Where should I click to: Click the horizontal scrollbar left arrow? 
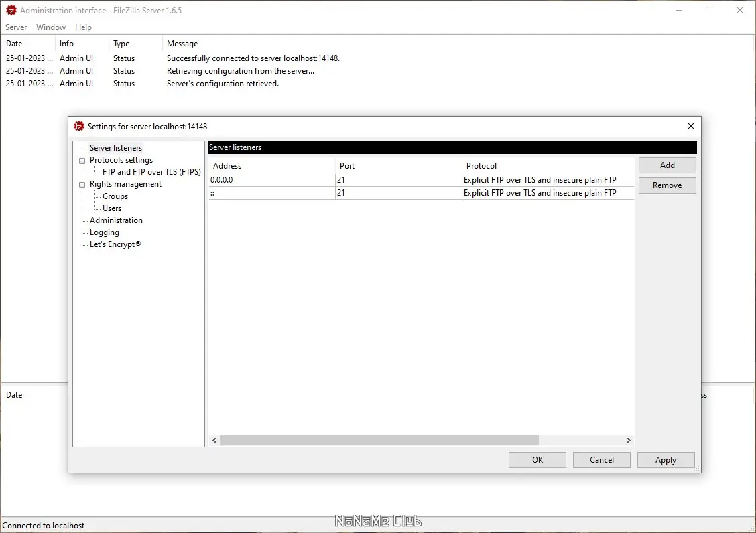(214, 440)
